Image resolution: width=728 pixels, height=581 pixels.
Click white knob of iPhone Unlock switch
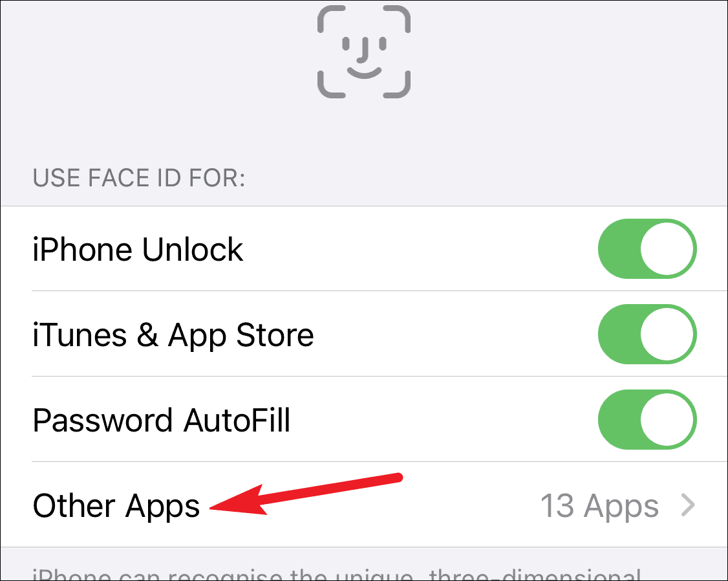click(x=667, y=249)
